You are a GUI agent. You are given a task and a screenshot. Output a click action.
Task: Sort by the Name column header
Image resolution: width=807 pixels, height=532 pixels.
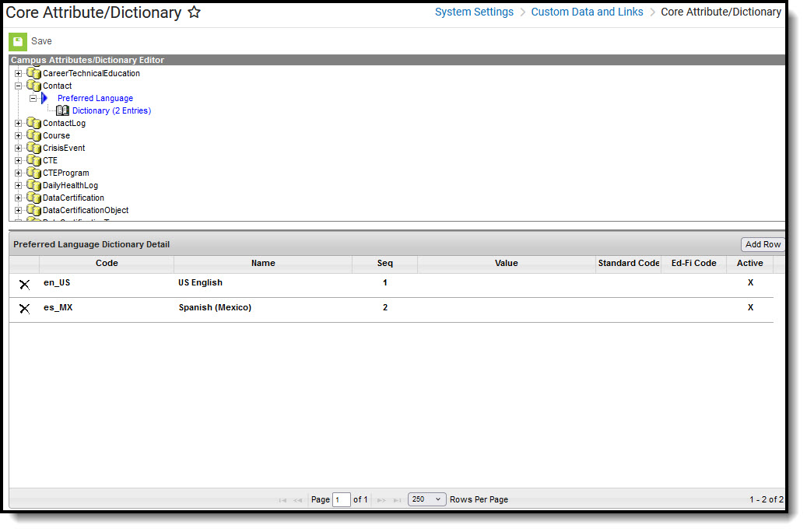click(x=263, y=264)
